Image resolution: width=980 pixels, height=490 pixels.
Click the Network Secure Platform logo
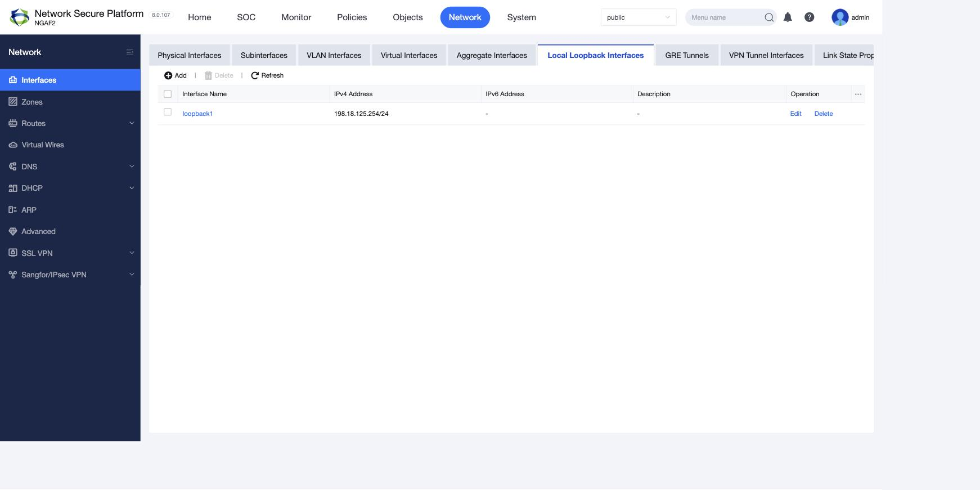[x=19, y=17]
